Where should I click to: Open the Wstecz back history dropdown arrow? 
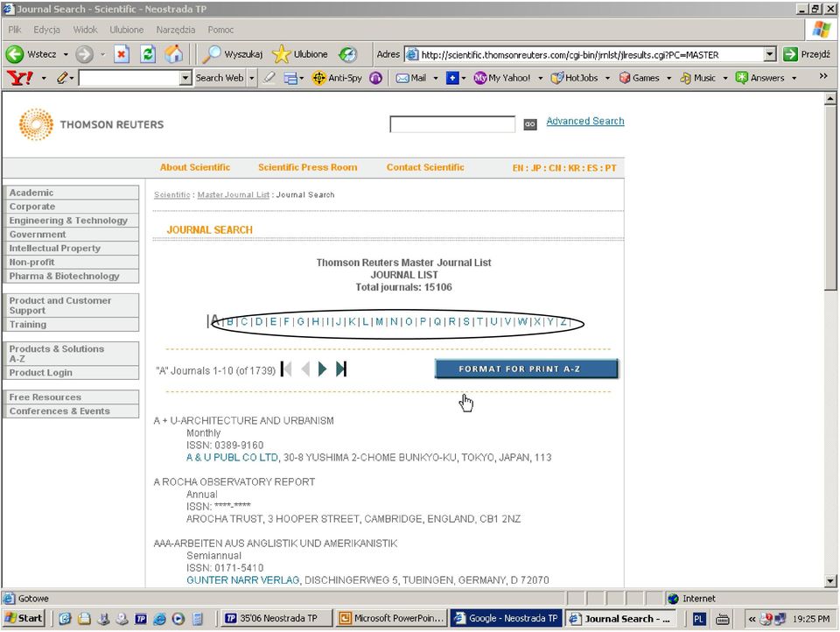click(x=66, y=54)
